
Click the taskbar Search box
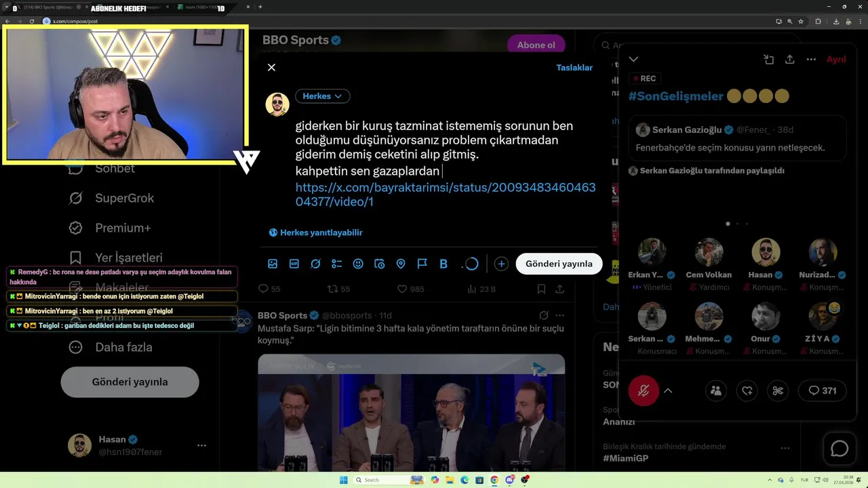[x=388, y=480]
